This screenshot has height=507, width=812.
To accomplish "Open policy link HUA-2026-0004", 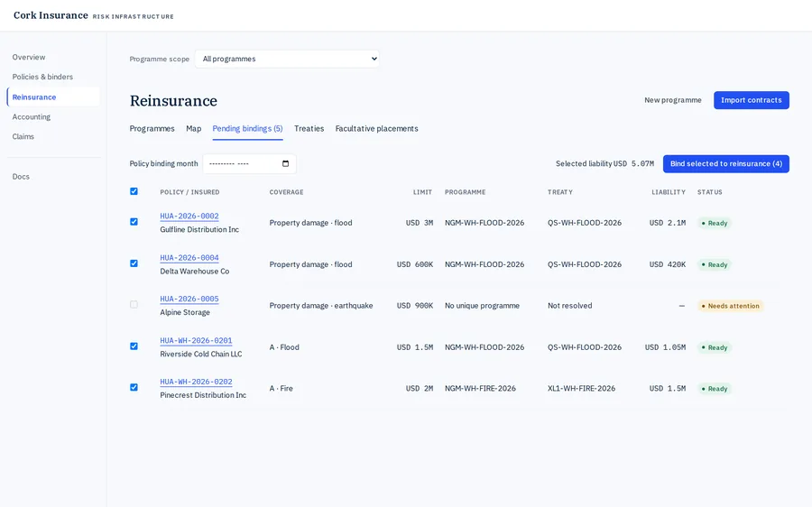I will click(x=189, y=257).
